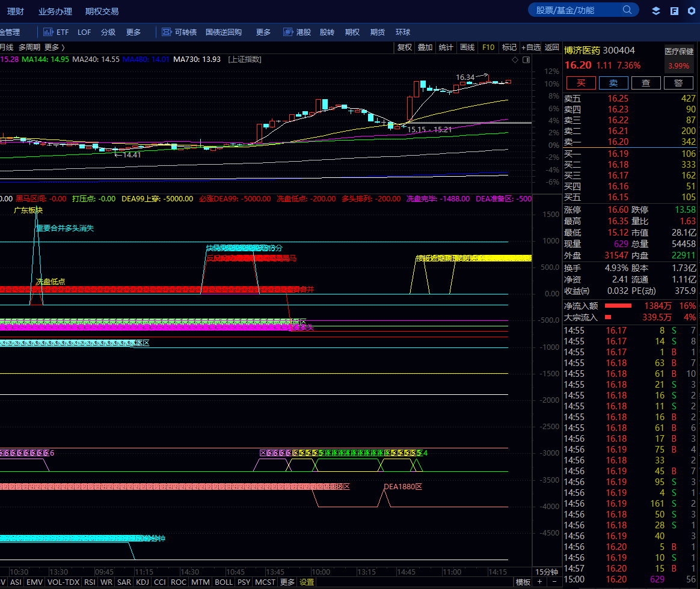Click 叠加 button
This screenshot has width=700, height=589.
(425, 47)
